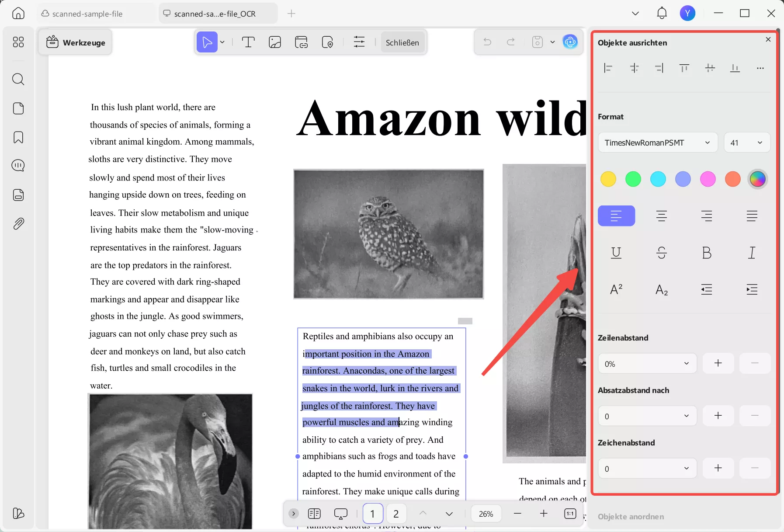The height and width of the screenshot is (532, 784).
Task: Close the Objekte ausrichten panel
Action: pyautogui.click(x=768, y=39)
